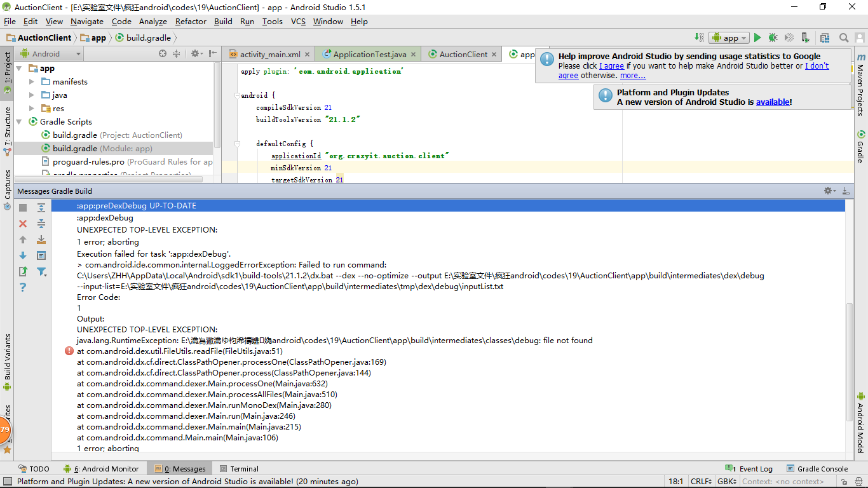Screen dimensions: 868x488
Task: Export messages to text file icon
Action: point(23,271)
